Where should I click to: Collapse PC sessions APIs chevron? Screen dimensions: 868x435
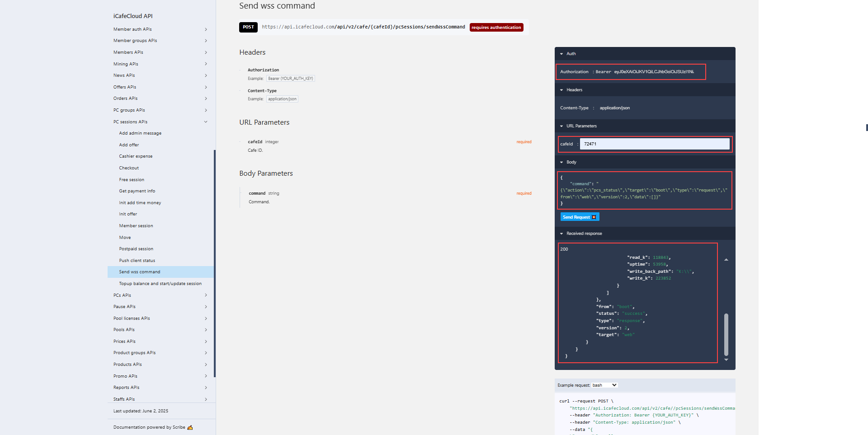206,122
